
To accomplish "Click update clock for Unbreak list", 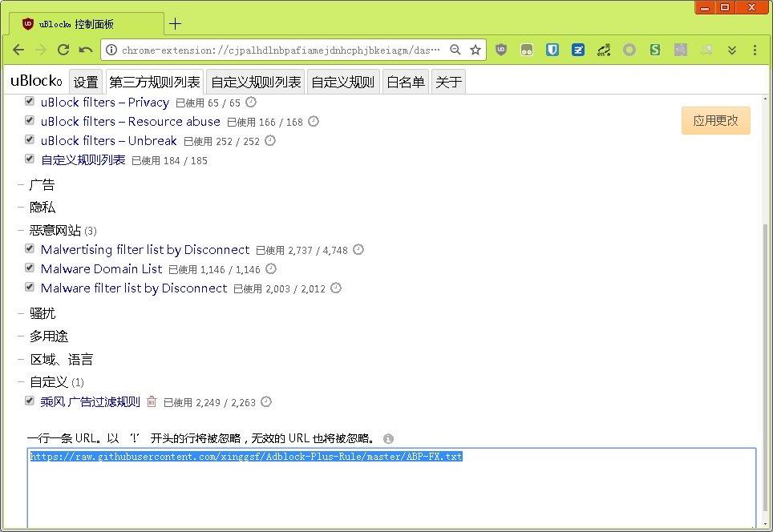I will coord(270,140).
